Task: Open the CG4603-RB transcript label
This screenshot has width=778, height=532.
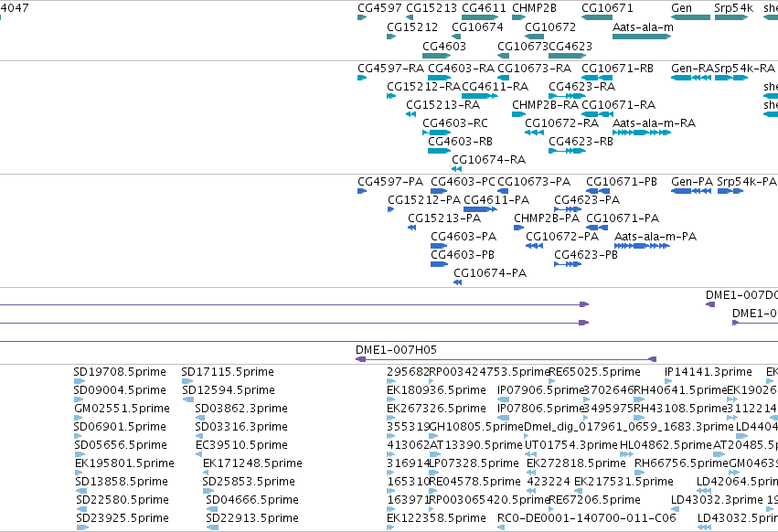Action: (x=461, y=142)
